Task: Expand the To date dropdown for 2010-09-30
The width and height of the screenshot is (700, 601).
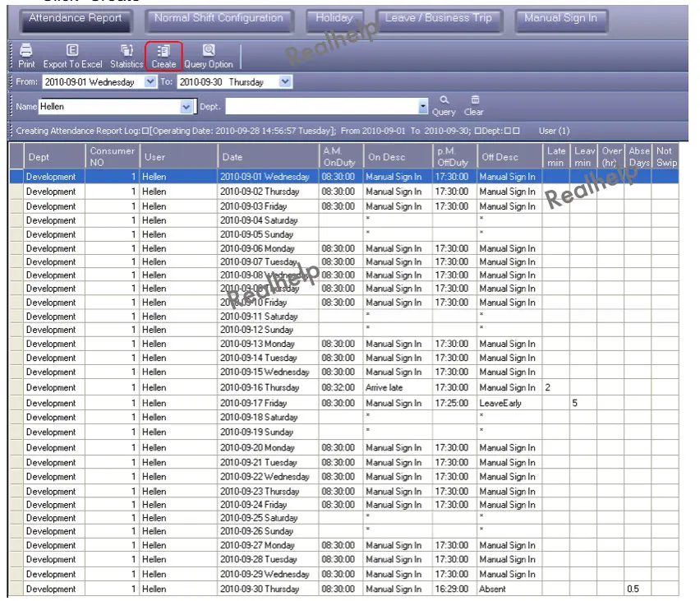Action: click(284, 81)
